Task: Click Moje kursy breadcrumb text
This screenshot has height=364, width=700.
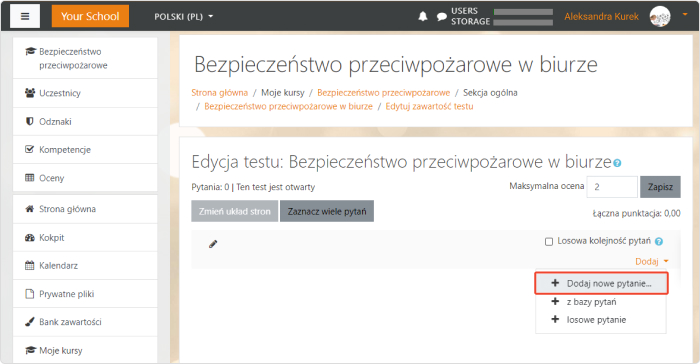Action: (x=283, y=92)
